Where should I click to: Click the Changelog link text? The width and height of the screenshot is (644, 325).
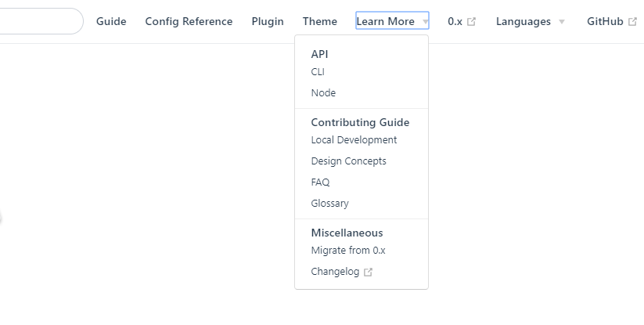coord(335,272)
